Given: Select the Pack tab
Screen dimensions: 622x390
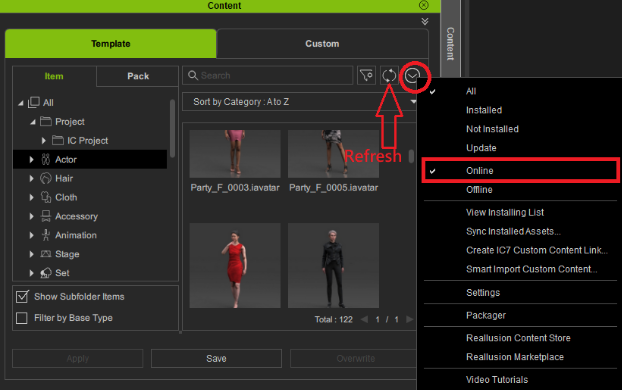Looking at the screenshot, I should click(138, 76).
